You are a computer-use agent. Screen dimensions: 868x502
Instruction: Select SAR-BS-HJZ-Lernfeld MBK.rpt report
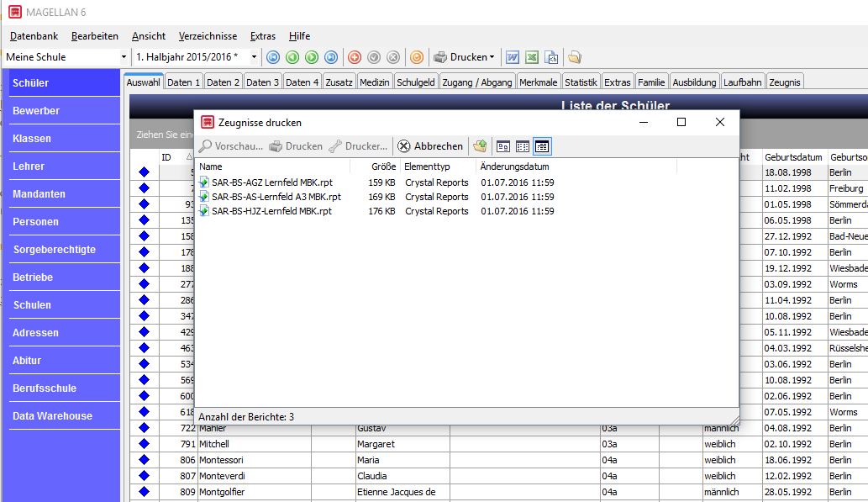[x=271, y=211]
